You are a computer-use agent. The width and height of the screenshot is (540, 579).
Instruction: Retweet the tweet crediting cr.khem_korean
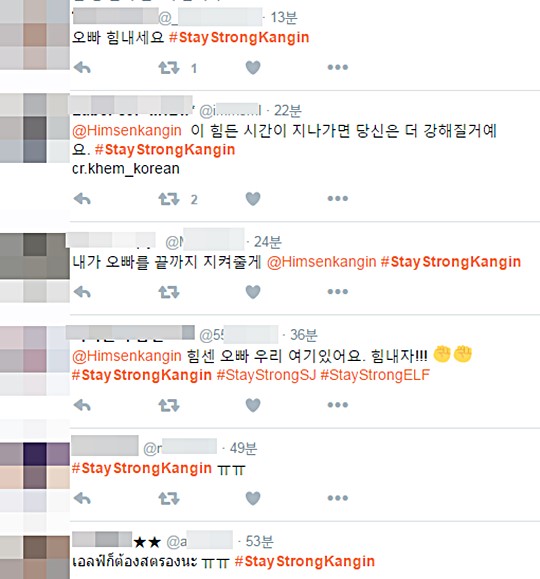tap(169, 199)
